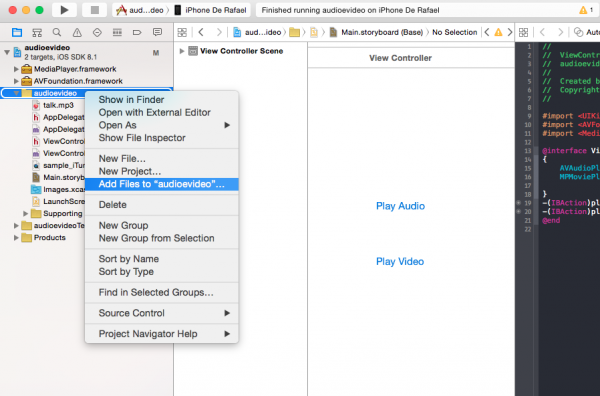Click the Play Video button on canvas
Screen dimensions: 600x396
coord(400,261)
